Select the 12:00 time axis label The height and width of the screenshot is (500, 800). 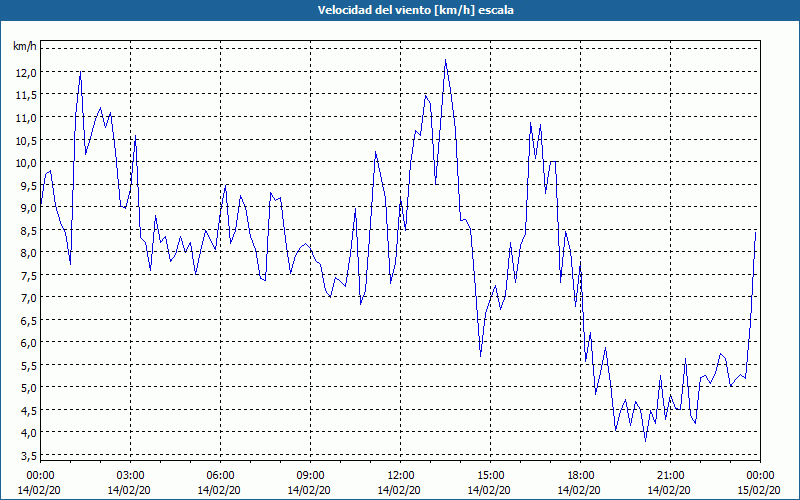(x=401, y=476)
